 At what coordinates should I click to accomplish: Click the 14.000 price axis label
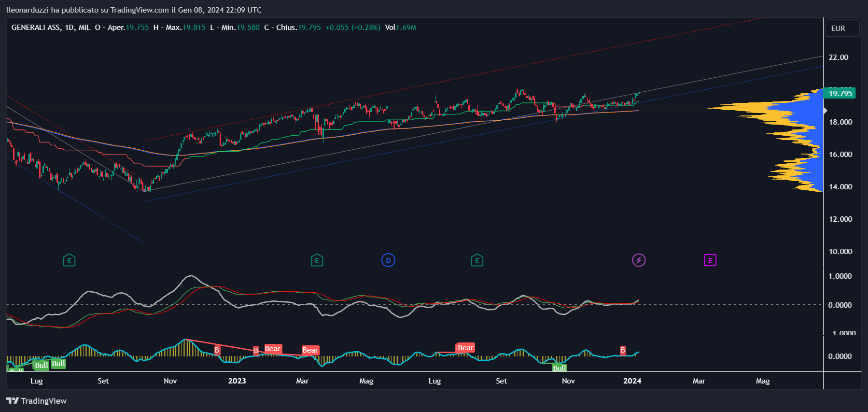click(x=840, y=187)
